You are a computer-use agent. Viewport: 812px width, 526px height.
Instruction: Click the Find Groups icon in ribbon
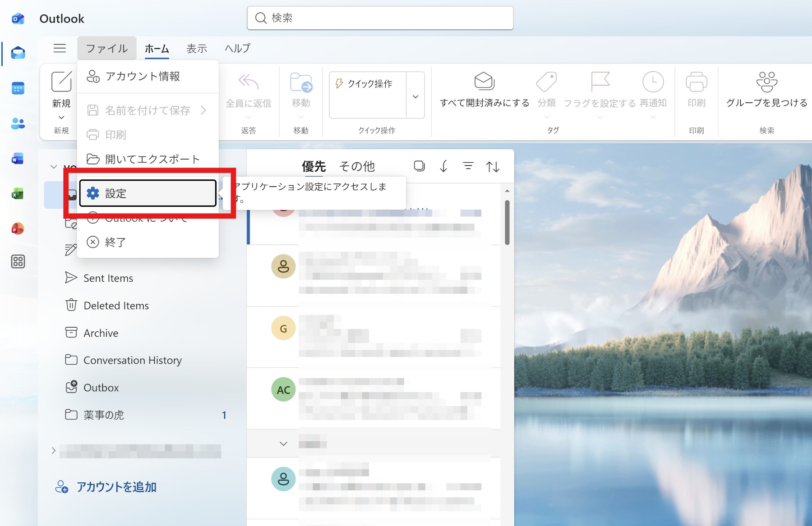766,82
